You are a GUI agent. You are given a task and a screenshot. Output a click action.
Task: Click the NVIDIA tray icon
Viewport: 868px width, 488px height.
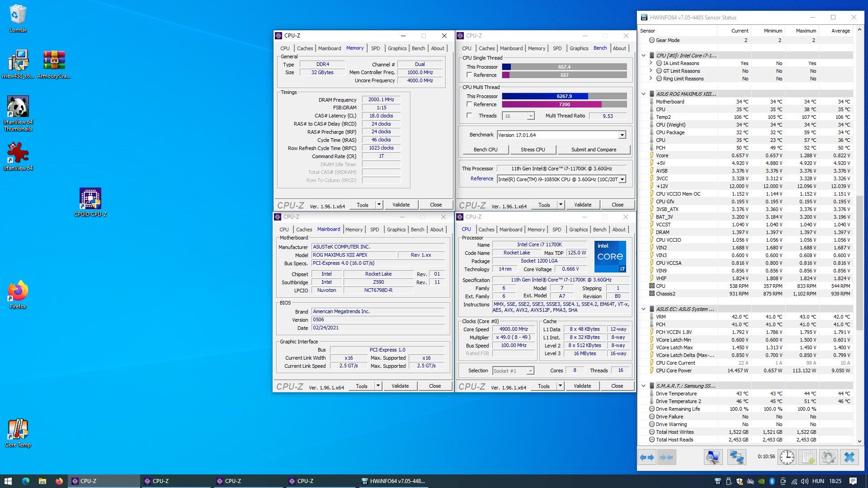[761, 481]
